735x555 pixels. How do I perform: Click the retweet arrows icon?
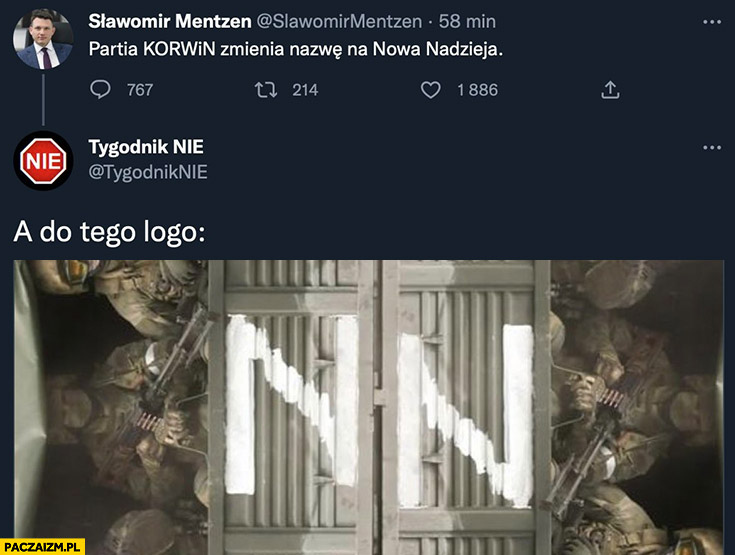click(266, 90)
